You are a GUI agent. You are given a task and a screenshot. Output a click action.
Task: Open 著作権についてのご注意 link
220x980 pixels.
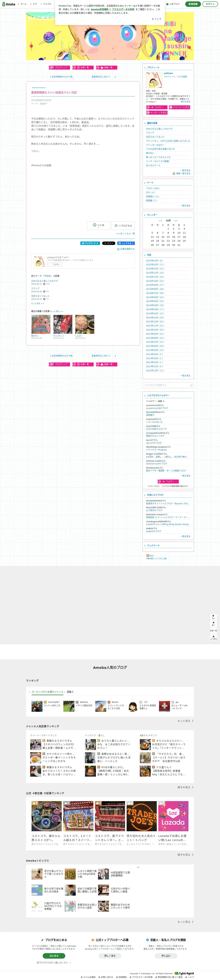click(x=156, y=559)
